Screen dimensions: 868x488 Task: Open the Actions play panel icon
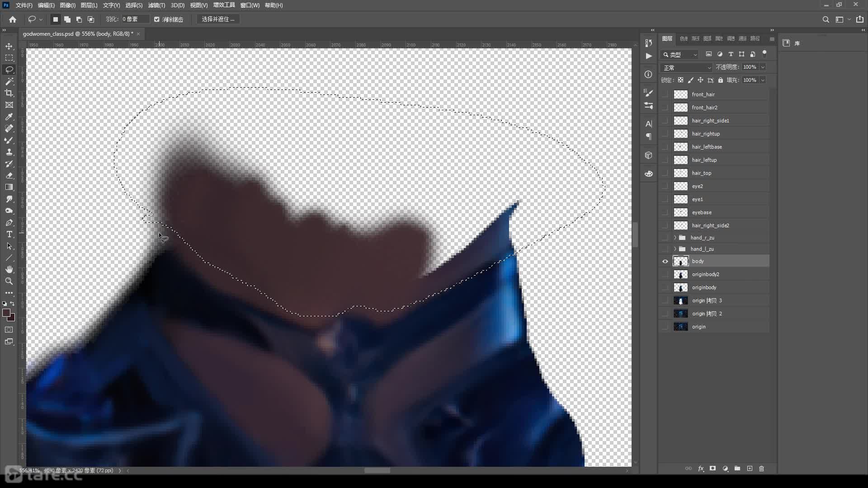click(649, 56)
